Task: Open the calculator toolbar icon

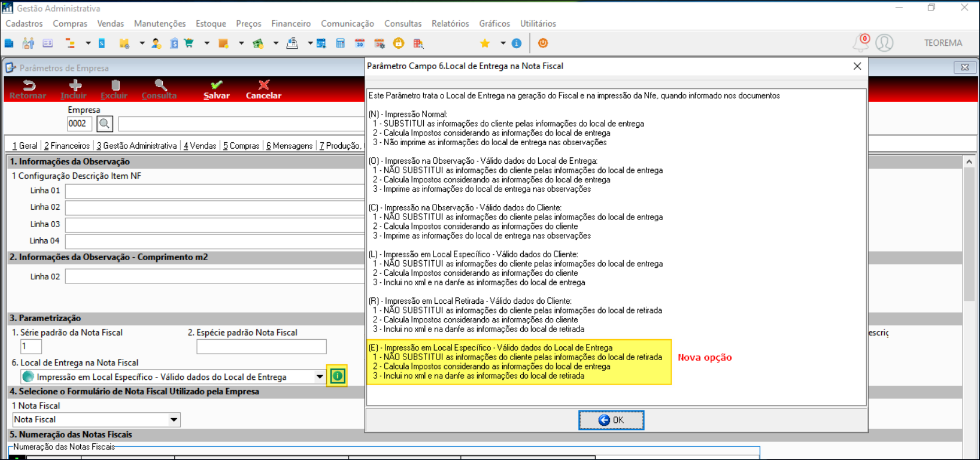Action: coord(341,43)
